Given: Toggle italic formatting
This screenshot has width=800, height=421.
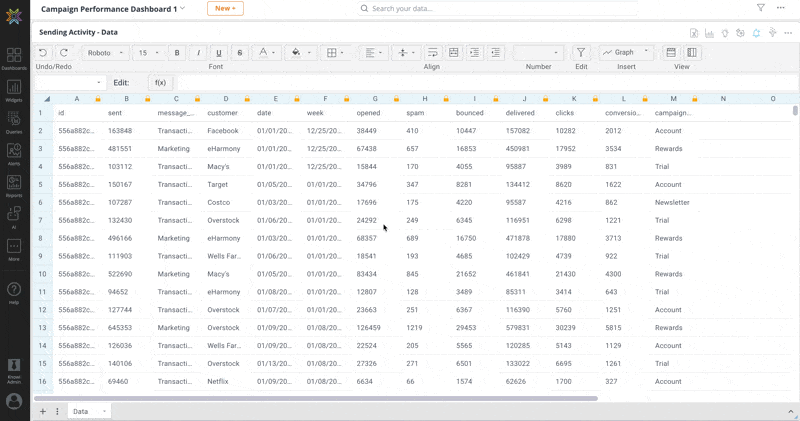Looking at the screenshot, I should pyautogui.click(x=198, y=53).
